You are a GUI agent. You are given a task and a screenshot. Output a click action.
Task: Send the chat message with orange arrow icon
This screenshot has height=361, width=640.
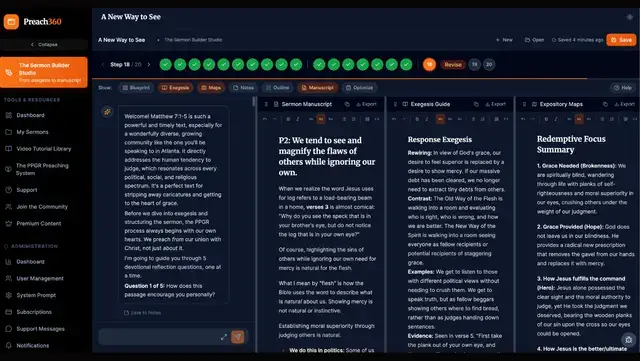238,336
